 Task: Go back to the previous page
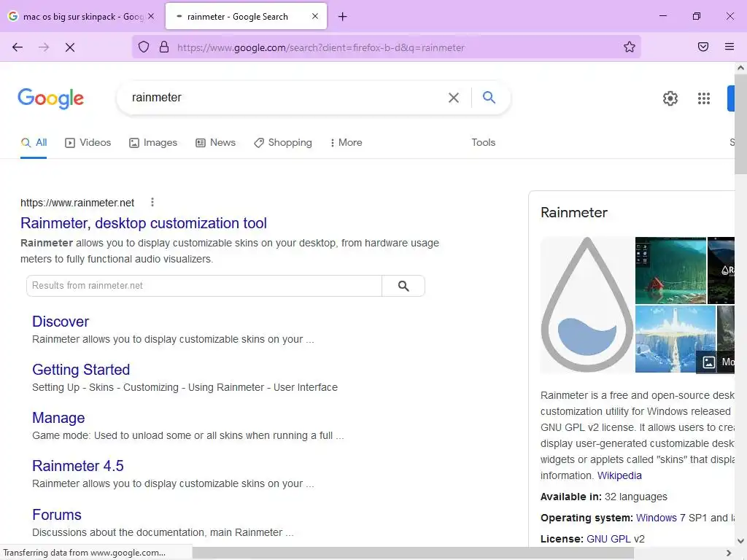point(18,47)
